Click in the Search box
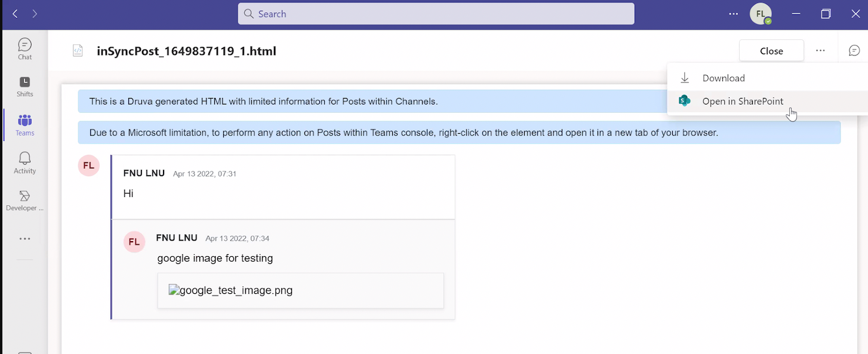This screenshot has height=354, width=868. [x=436, y=14]
